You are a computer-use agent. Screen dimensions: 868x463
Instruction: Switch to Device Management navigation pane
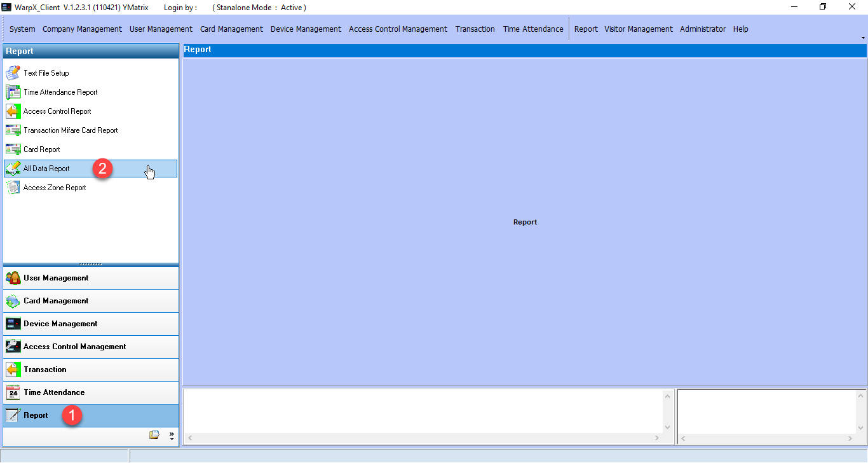click(x=91, y=324)
